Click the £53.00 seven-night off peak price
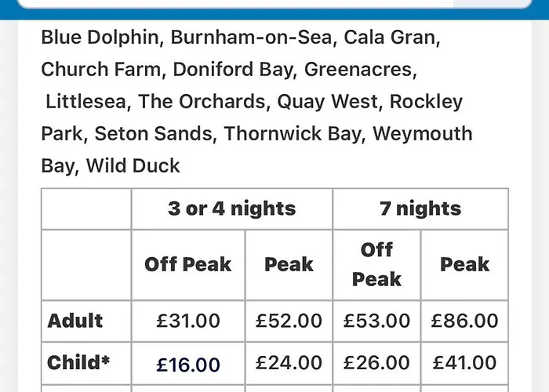 point(376,321)
